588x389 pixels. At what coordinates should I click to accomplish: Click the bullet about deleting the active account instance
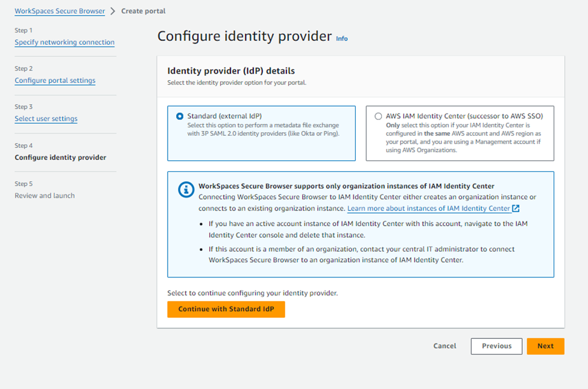click(x=368, y=229)
